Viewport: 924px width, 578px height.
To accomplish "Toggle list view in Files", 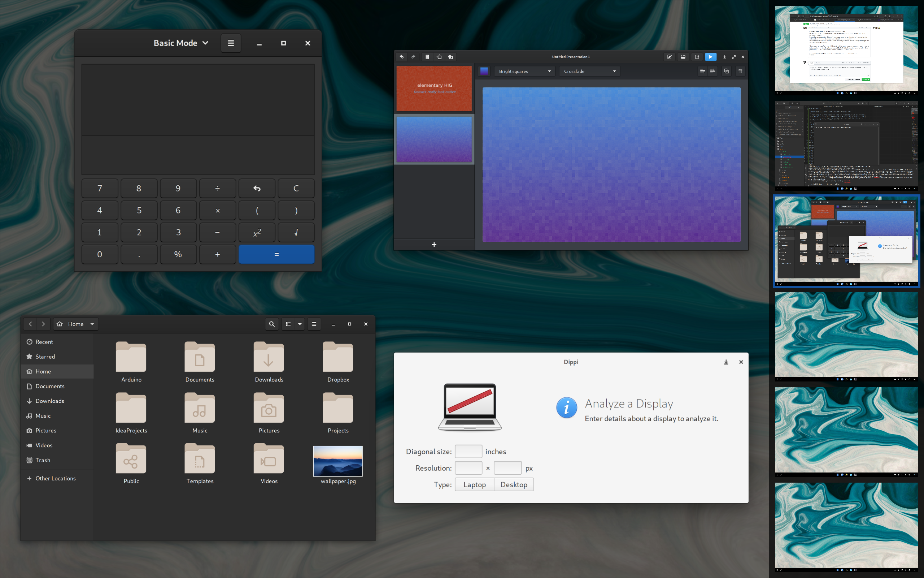I will tap(288, 324).
